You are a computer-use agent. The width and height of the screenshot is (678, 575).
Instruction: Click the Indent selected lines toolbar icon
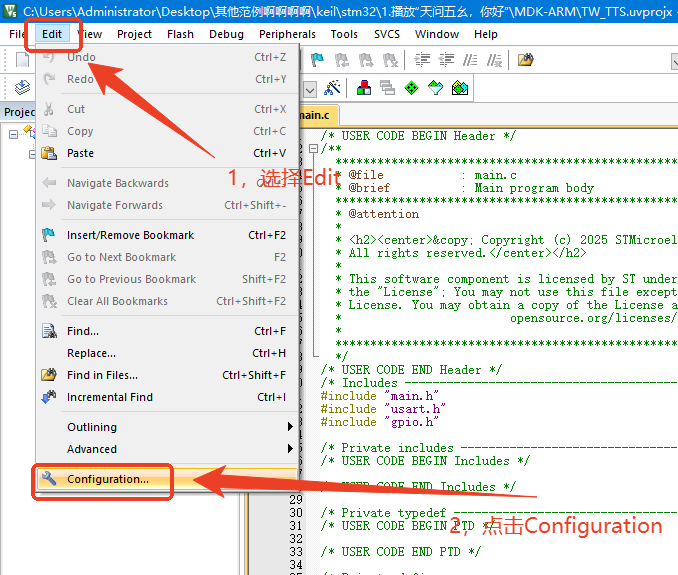pyautogui.click(x=422, y=60)
